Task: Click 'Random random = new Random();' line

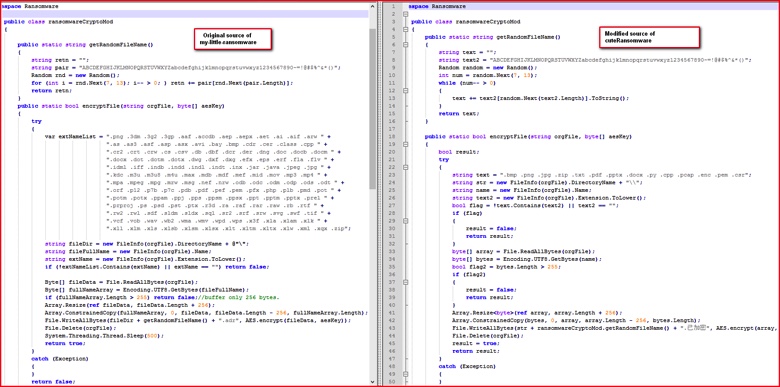Action: coord(488,68)
